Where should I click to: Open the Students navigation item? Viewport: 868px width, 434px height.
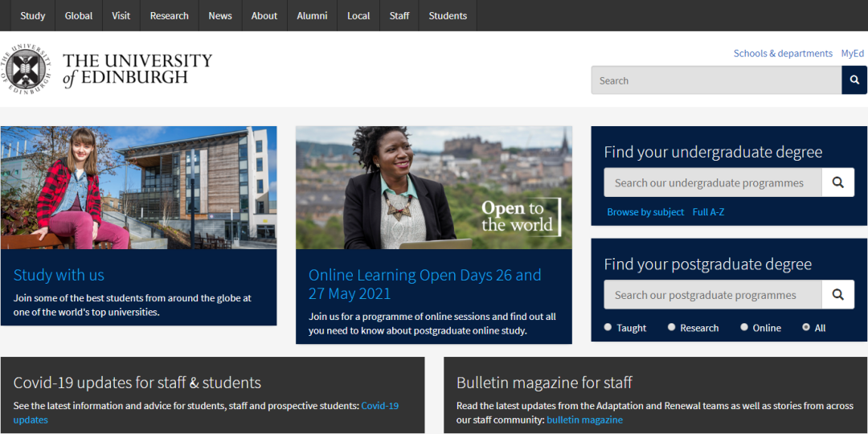pyautogui.click(x=448, y=15)
